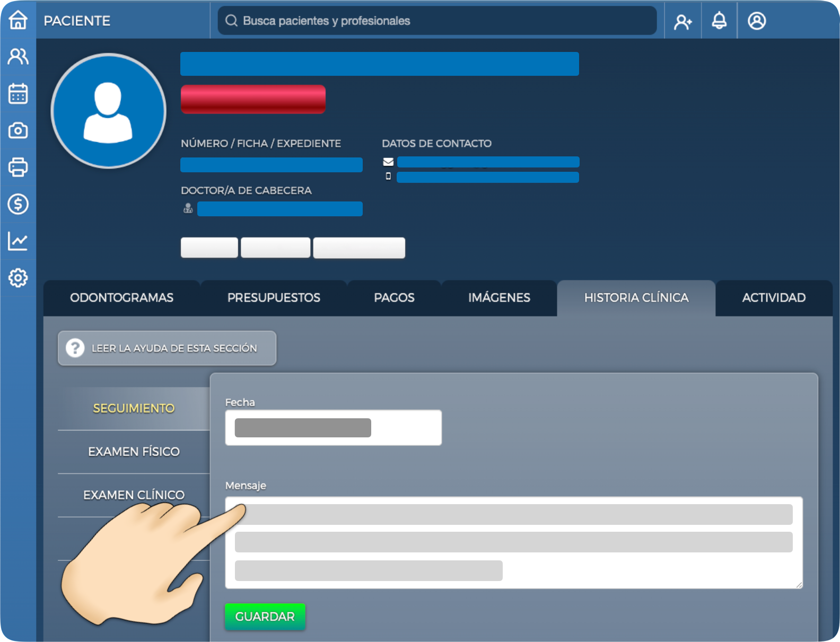Viewport: 840px width, 642px height.
Task: Click the search magnifier icon
Action: pos(231,21)
